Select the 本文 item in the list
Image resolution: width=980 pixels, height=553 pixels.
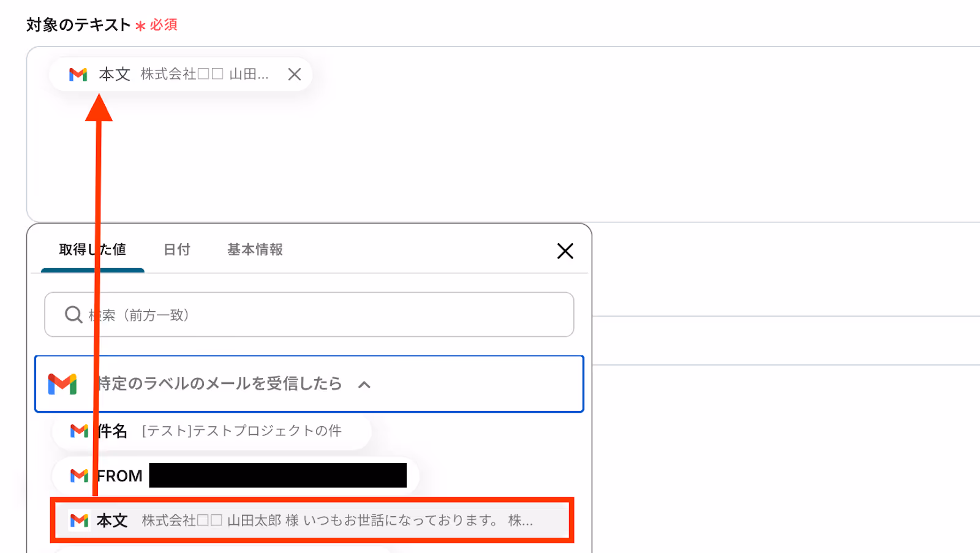click(312, 521)
